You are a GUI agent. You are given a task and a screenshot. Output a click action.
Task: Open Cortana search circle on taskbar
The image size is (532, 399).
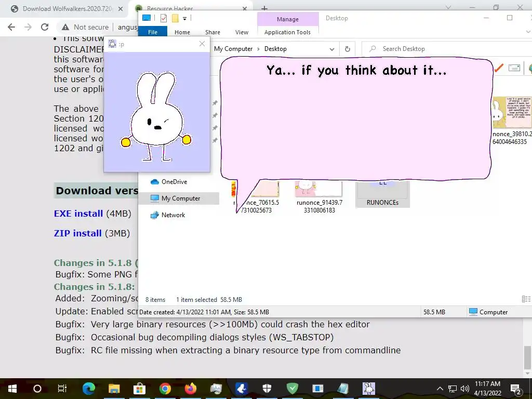pos(37,389)
